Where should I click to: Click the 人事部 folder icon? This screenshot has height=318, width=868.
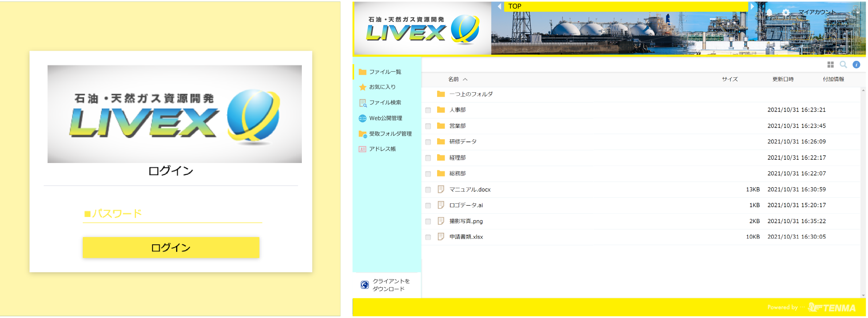point(441,109)
